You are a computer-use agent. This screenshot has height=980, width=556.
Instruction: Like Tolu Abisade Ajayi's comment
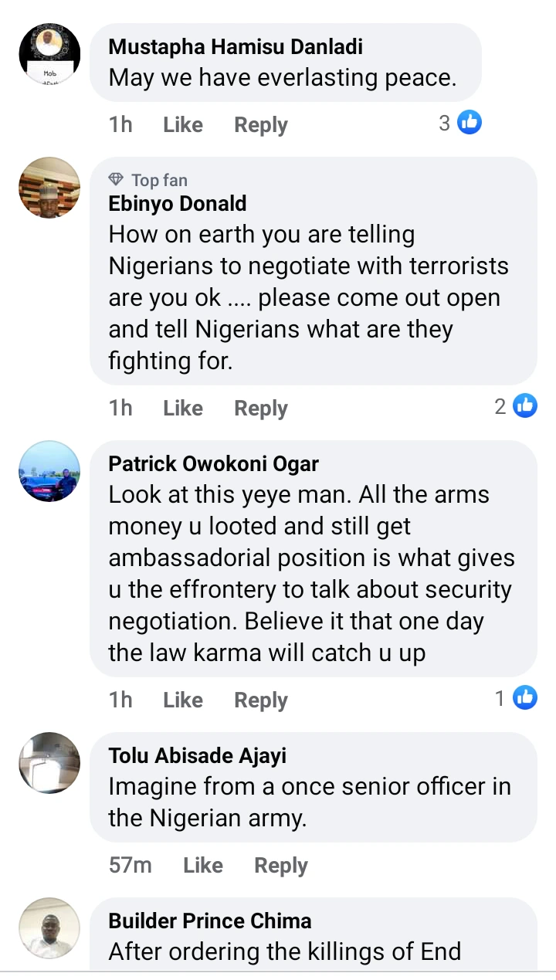tap(203, 865)
